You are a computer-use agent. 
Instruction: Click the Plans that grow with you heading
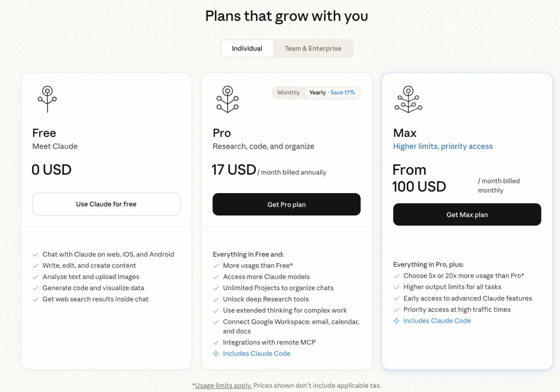286,16
